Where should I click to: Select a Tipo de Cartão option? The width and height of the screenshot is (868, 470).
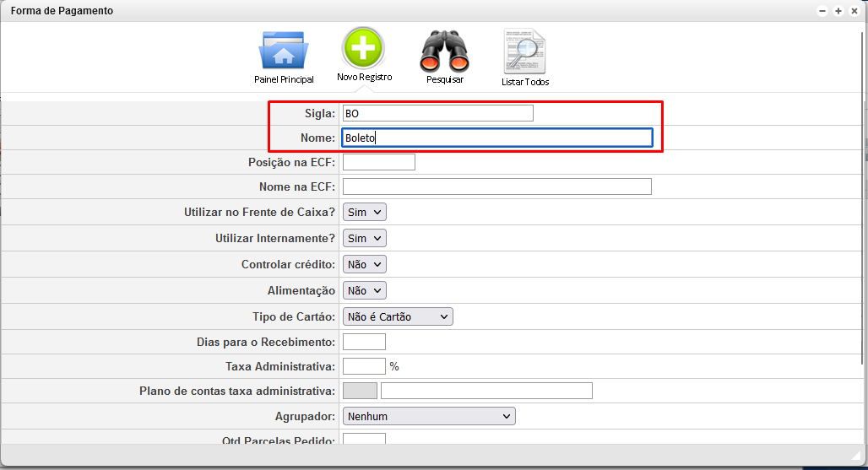point(398,316)
